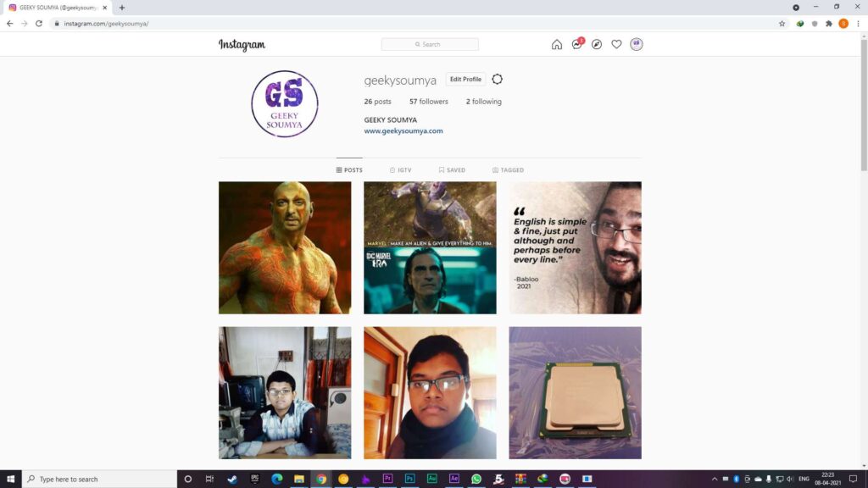This screenshot has height=488, width=868.
Task: Open the CPU processor photo post
Action: click(x=576, y=392)
